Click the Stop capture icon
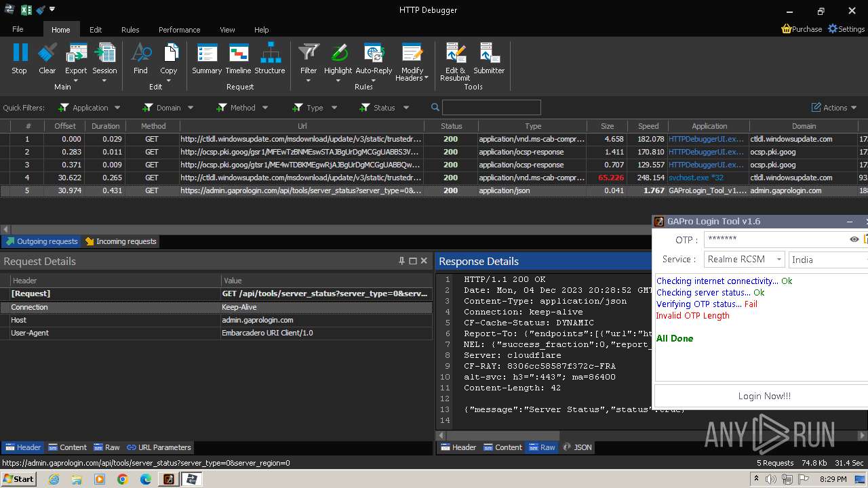 20,53
